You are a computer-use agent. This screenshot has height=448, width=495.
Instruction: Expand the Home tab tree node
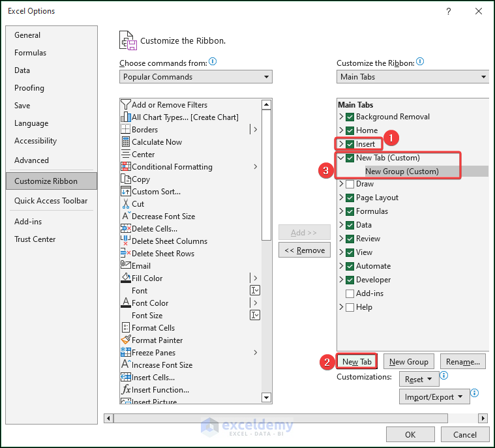tap(341, 130)
